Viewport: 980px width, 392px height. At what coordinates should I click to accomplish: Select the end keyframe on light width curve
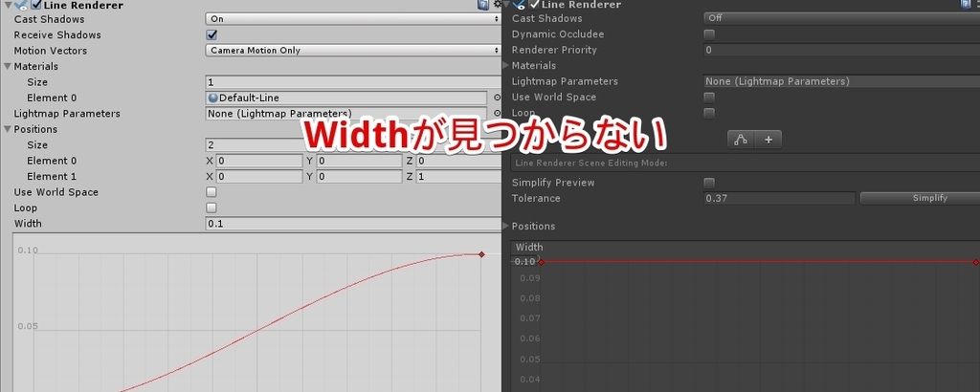pyautogui.click(x=481, y=254)
